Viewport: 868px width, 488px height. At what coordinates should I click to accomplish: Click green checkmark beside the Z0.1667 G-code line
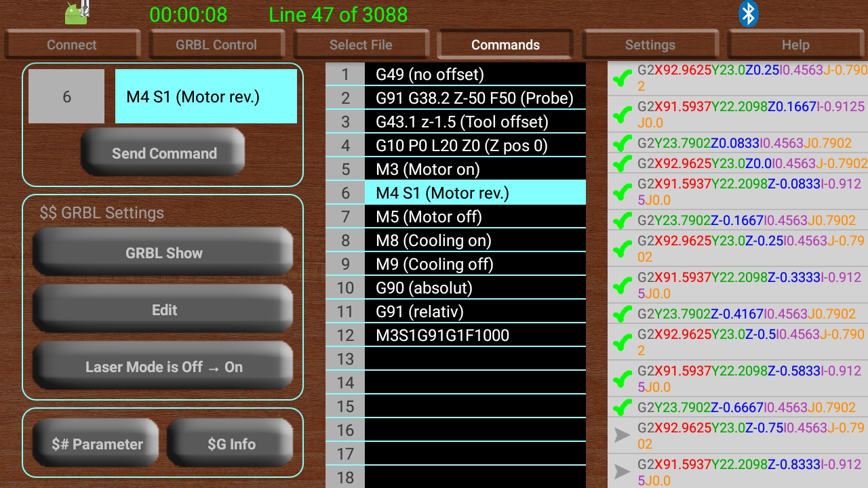click(x=622, y=115)
